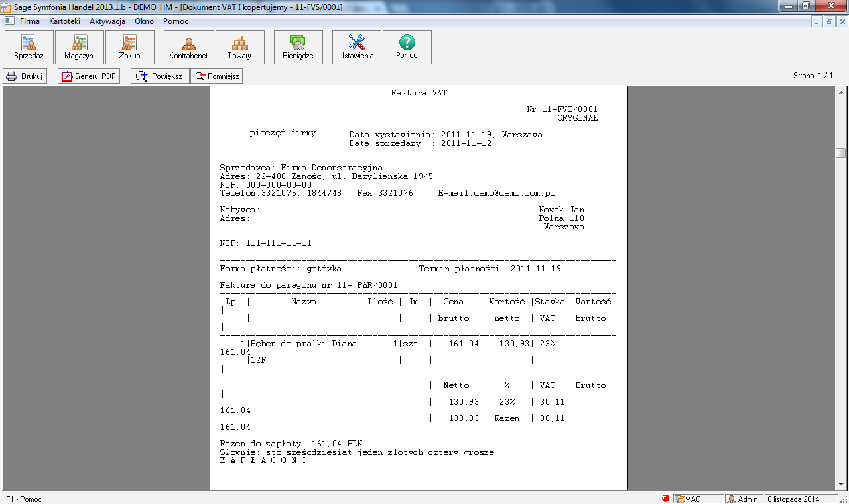Open the Kartoteki menu
This screenshot has width=849, height=504.
pos(64,21)
